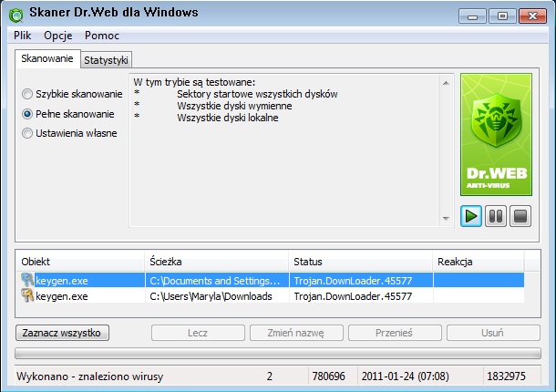The image size is (556, 392).
Task: Start scanning with the green play button
Action: [x=471, y=216]
